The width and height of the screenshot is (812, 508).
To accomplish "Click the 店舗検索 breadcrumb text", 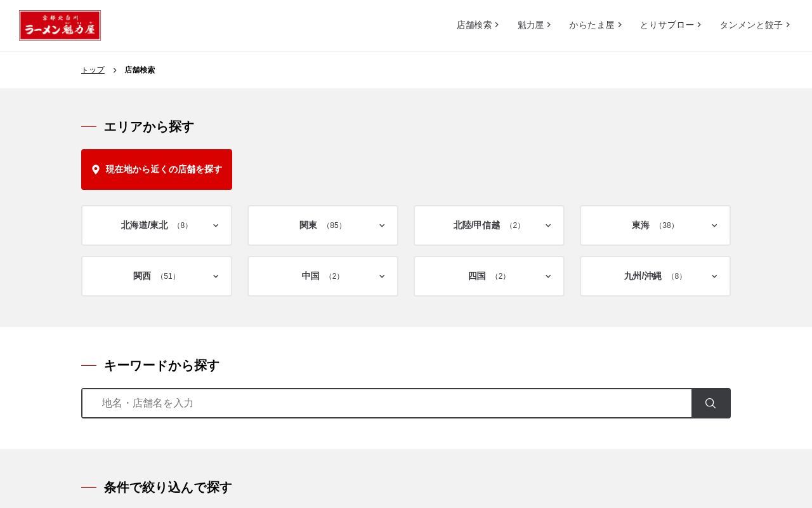I will pyautogui.click(x=140, y=70).
